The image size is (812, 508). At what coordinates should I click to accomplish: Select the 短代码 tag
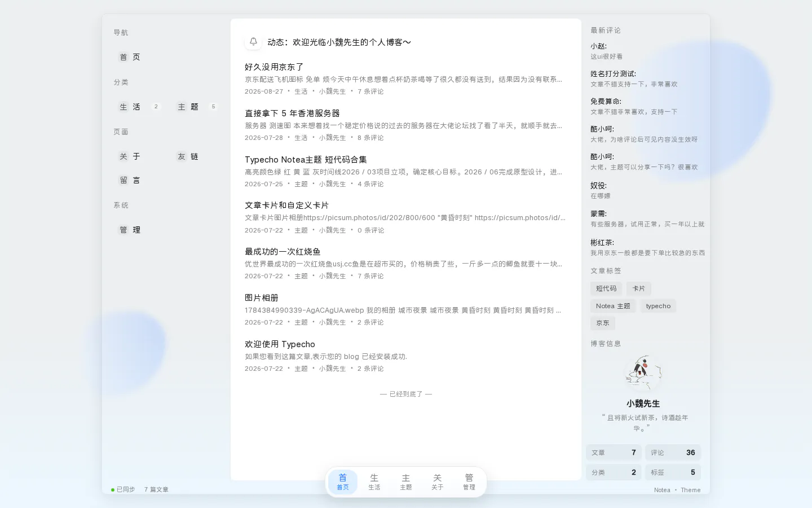click(606, 288)
